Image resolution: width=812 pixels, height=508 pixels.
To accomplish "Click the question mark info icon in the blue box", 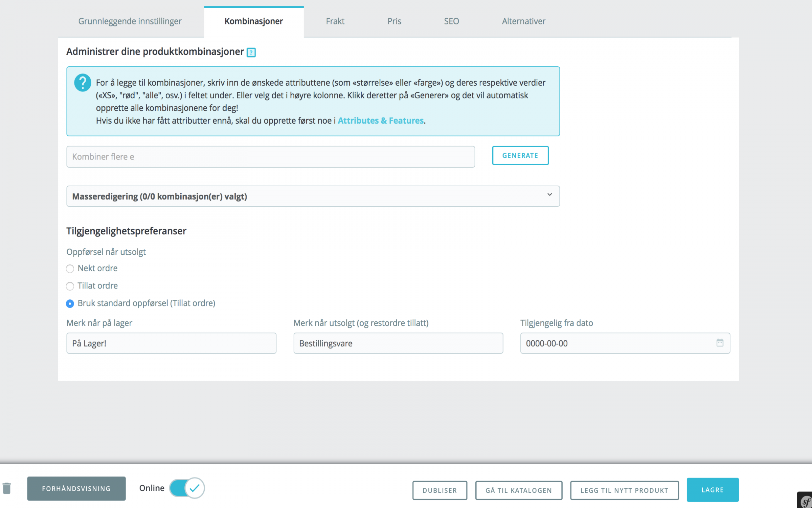I will tap(83, 83).
